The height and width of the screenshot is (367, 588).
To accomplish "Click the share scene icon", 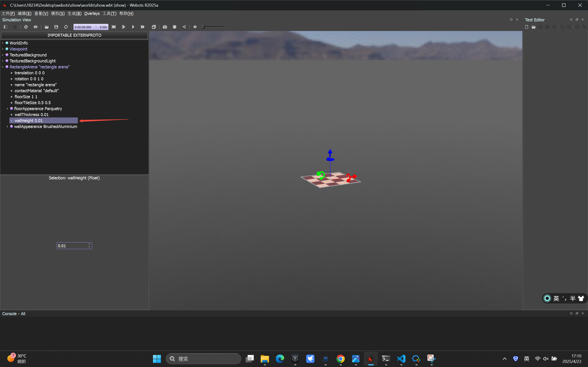I will coord(184,27).
